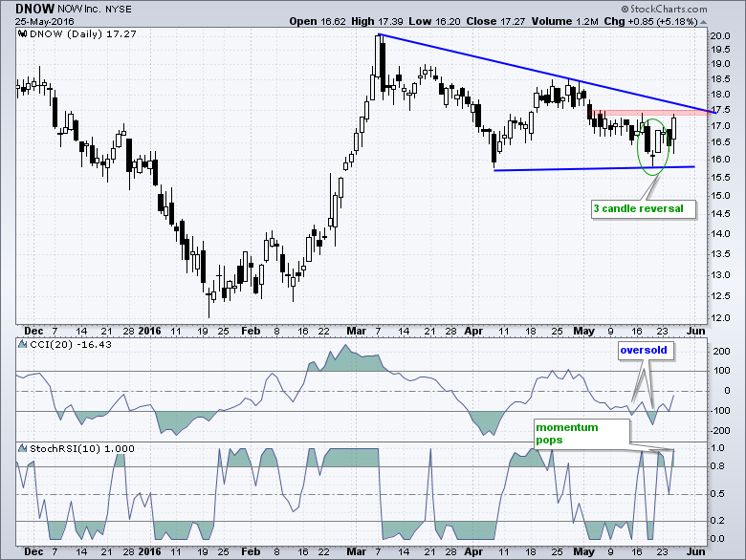Click the date '25-May-2016' in the header
This screenshot has height=560, width=746.
[x=45, y=22]
